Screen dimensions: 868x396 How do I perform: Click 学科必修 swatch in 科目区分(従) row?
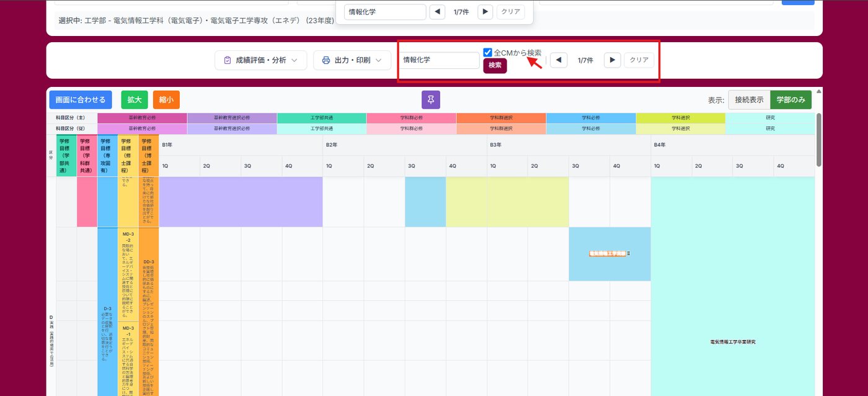pos(591,128)
